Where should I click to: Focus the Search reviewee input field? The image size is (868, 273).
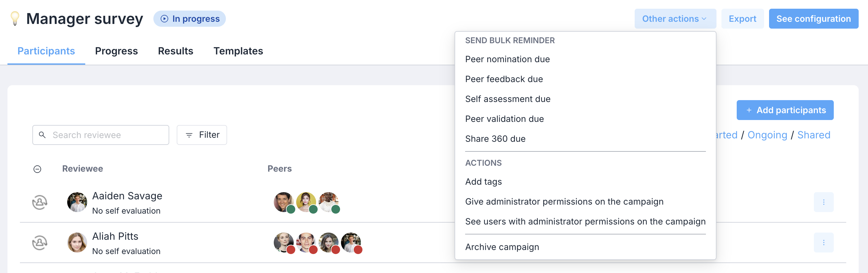click(101, 135)
